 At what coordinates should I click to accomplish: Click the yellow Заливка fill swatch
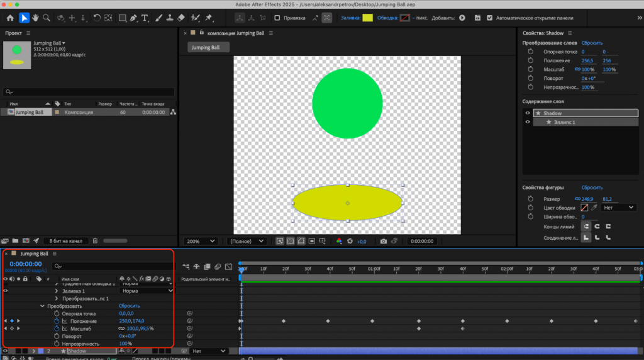pos(367,18)
